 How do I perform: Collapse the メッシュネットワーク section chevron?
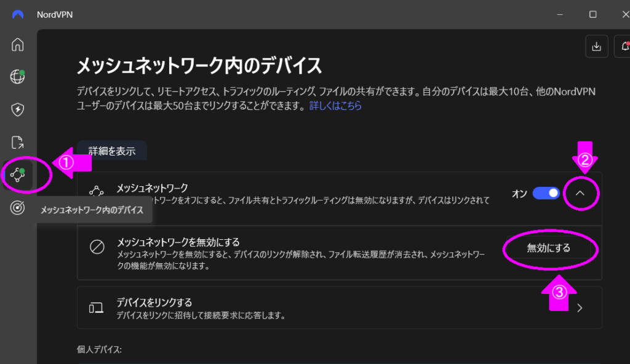tap(580, 193)
